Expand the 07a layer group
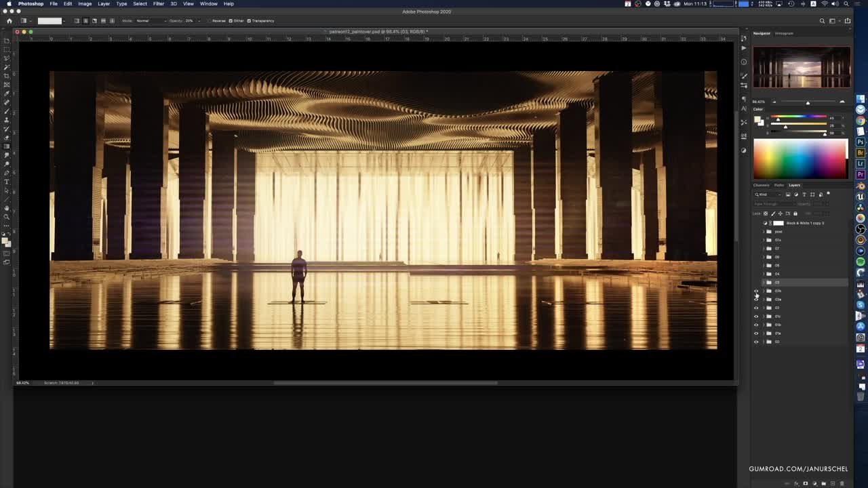This screenshot has width=868, height=488. [764, 240]
